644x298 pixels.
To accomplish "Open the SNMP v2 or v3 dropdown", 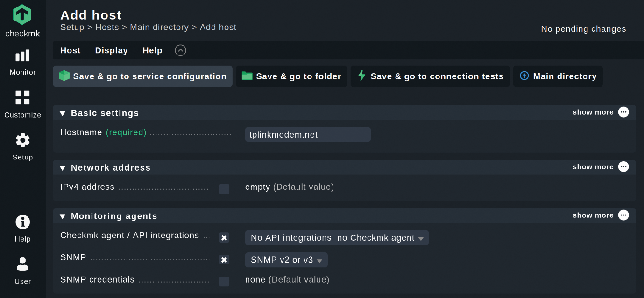I will pyautogui.click(x=286, y=260).
